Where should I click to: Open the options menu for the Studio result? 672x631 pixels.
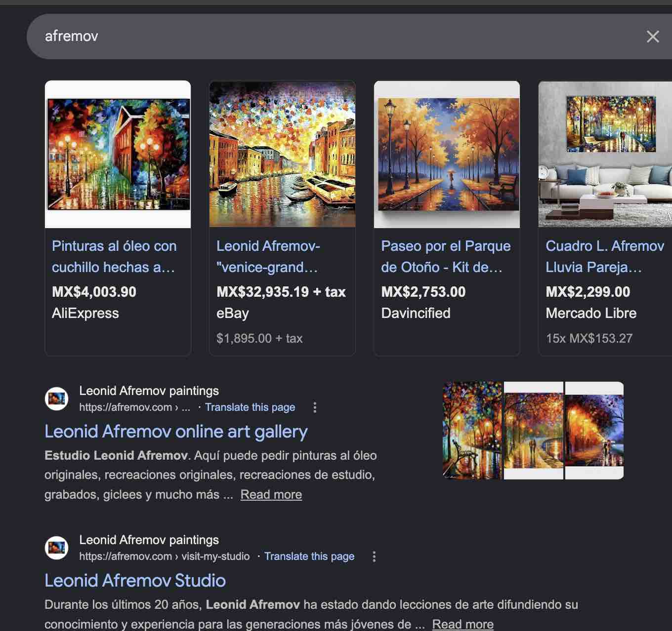click(x=374, y=556)
